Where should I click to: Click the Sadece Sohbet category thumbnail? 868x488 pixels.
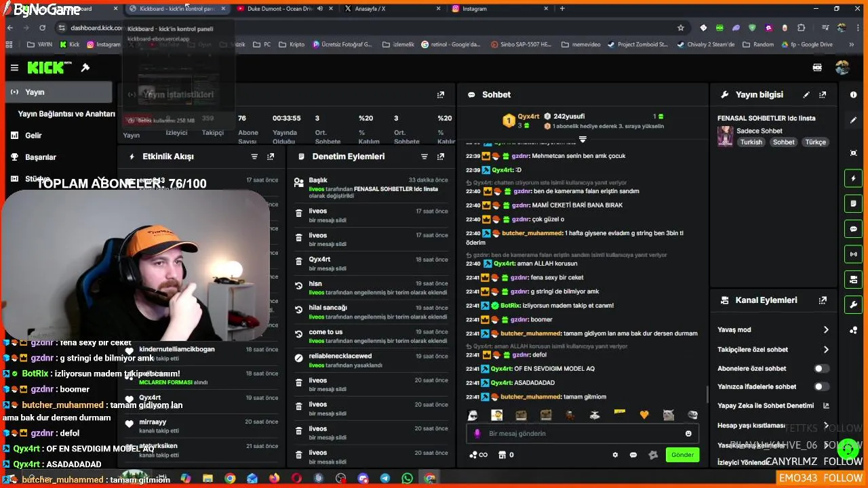click(x=725, y=136)
